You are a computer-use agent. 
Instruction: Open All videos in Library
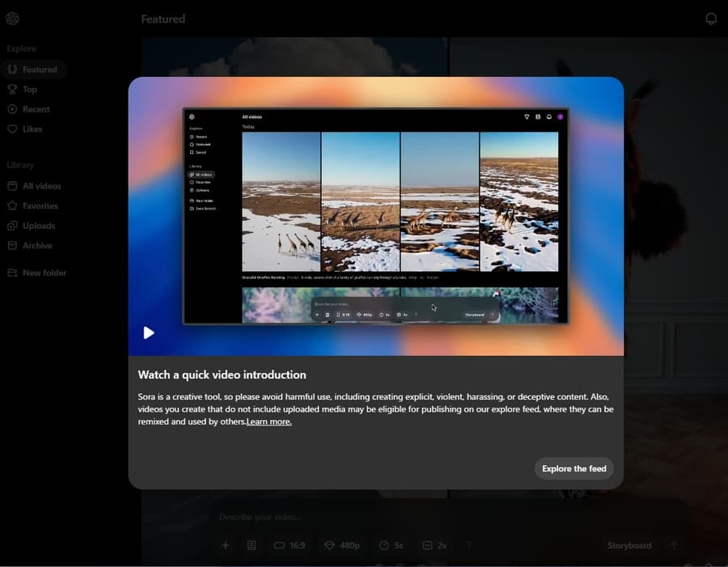click(x=35, y=186)
